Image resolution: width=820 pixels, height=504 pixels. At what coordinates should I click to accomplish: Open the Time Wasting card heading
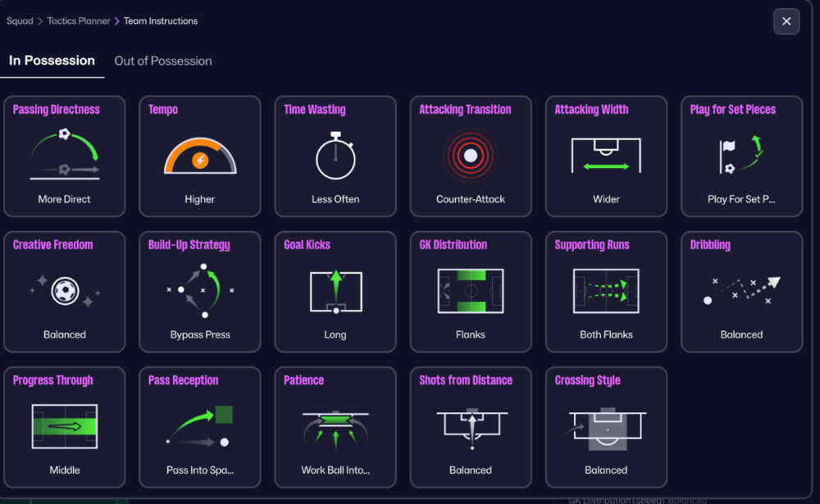pos(315,109)
